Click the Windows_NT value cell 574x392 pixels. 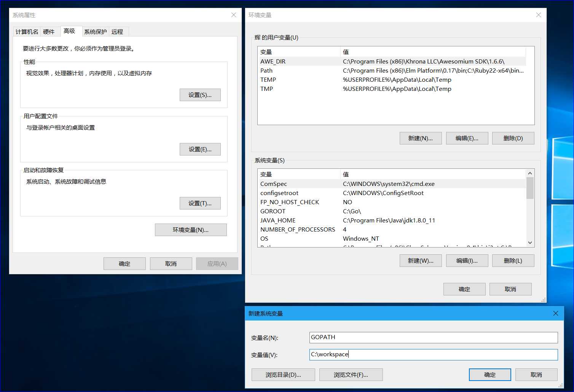pyautogui.click(x=361, y=238)
